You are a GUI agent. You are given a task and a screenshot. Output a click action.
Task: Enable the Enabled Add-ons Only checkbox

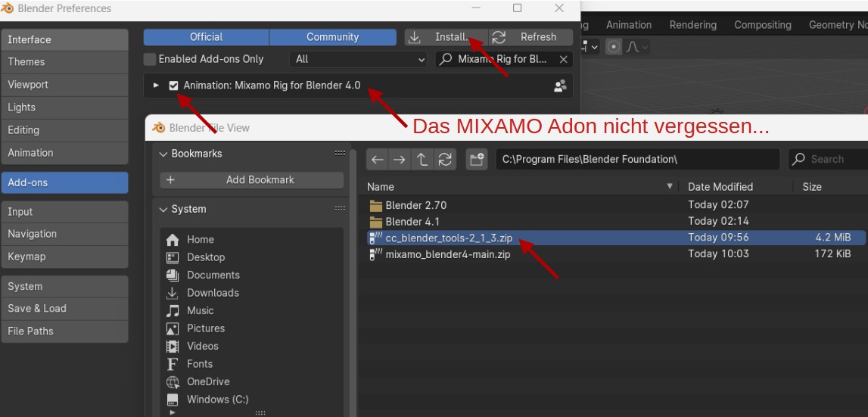tap(150, 59)
